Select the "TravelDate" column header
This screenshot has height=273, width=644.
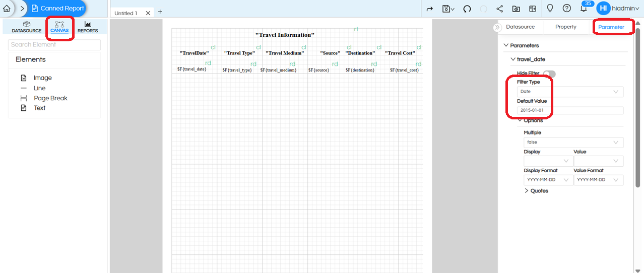(194, 53)
